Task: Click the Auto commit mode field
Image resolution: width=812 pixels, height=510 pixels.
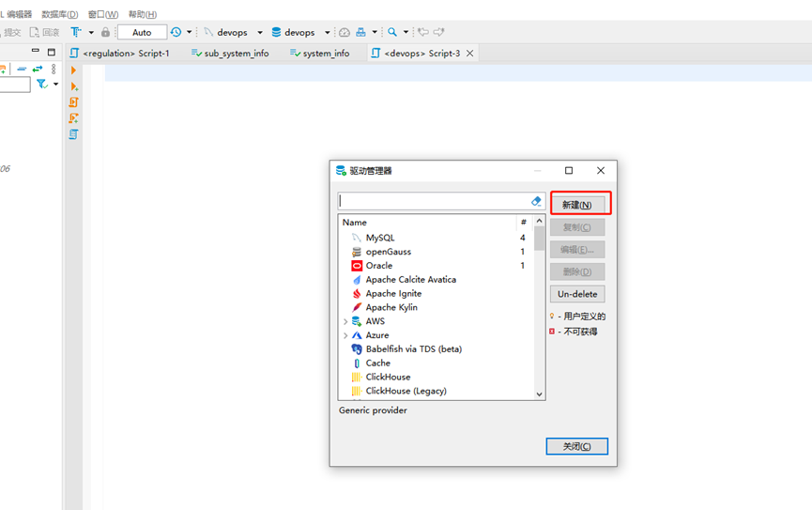Action: 142,32
